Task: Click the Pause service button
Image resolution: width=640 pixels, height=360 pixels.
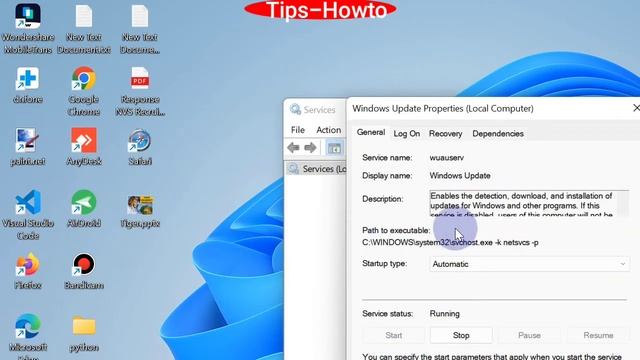Action: pos(529,335)
